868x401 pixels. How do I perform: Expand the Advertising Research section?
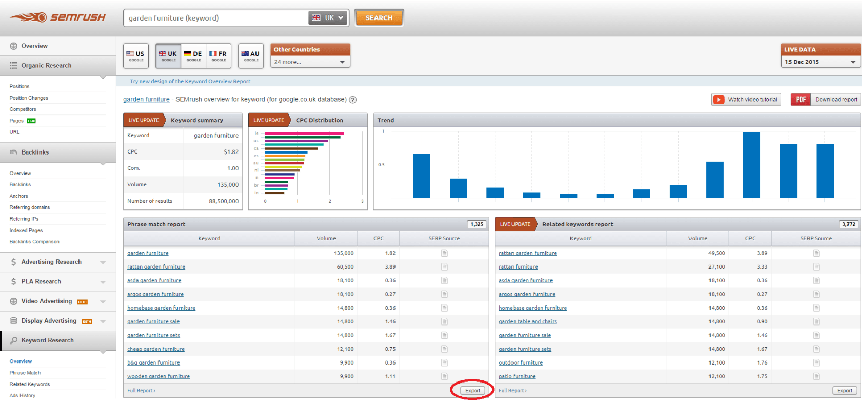tap(103, 262)
